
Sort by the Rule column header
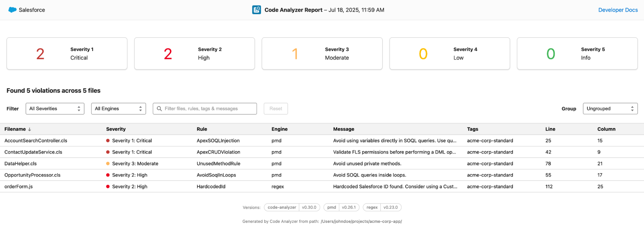click(x=202, y=129)
